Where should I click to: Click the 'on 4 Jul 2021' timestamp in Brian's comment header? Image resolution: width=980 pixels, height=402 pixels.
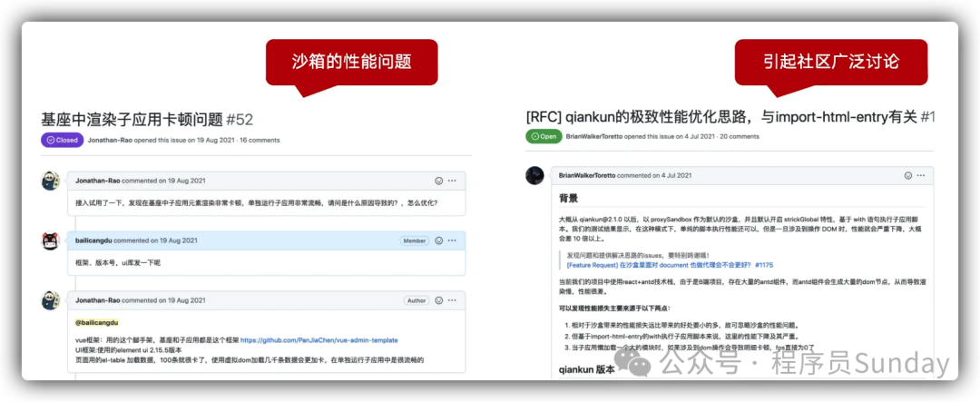click(671, 176)
